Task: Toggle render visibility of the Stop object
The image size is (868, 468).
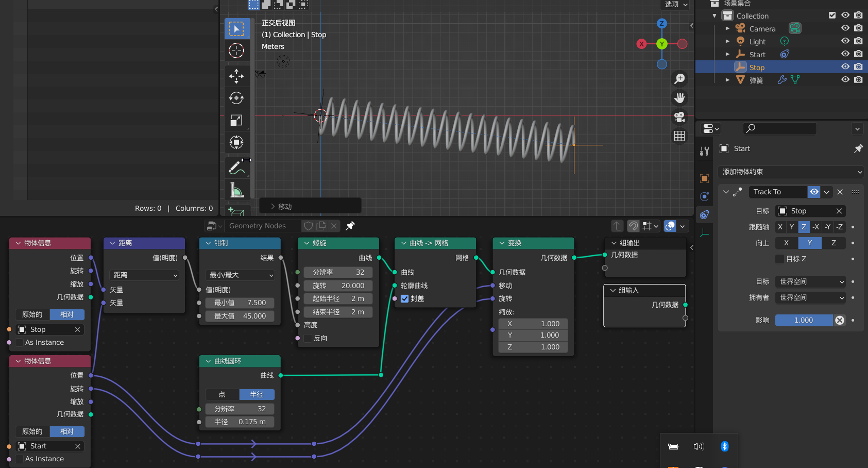Action: click(x=858, y=66)
